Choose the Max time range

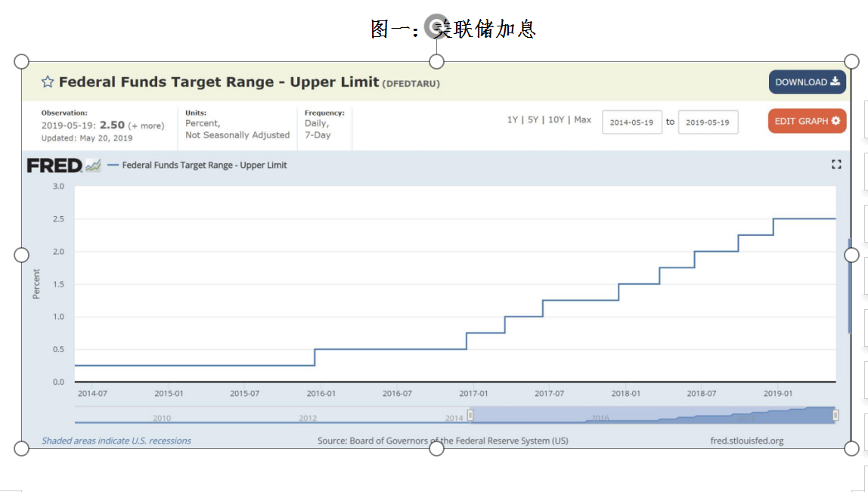point(582,120)
